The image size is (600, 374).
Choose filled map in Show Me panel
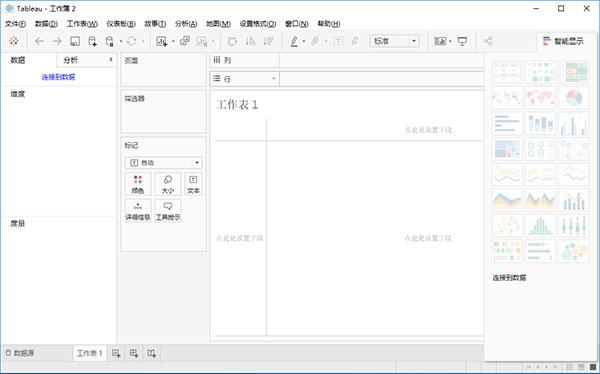[x=540, y=98]
